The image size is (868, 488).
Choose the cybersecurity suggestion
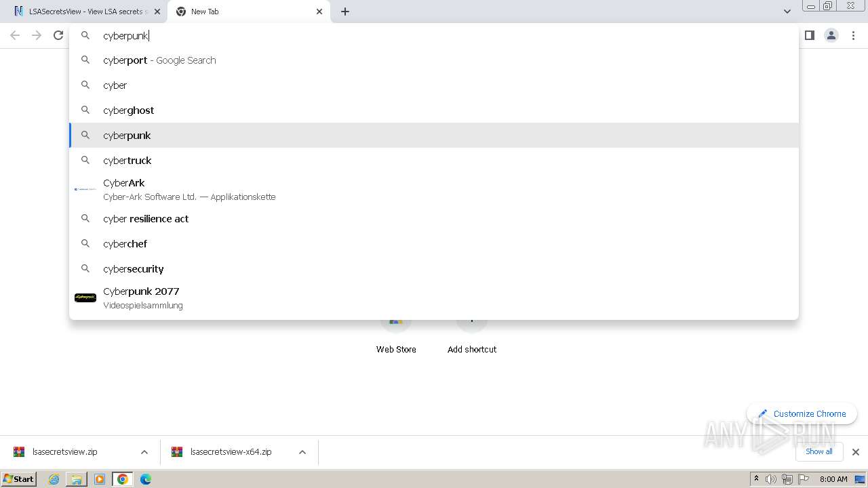tap(434, 269)
